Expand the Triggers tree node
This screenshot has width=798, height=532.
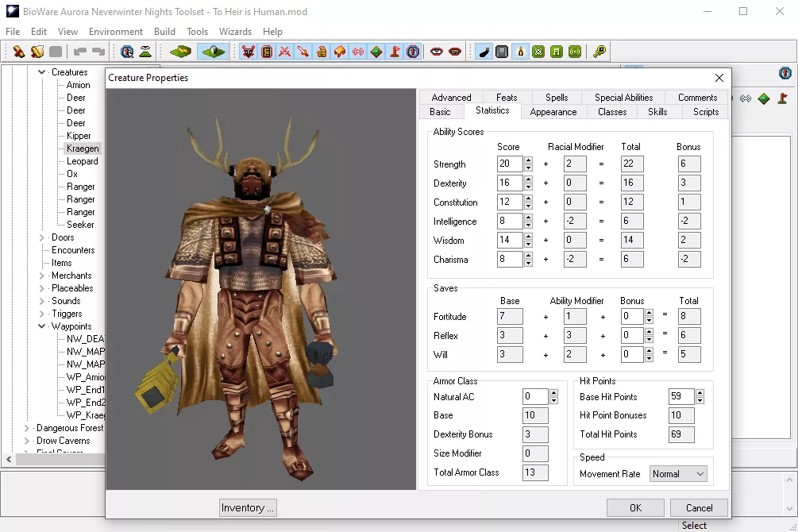pos(42,314)
